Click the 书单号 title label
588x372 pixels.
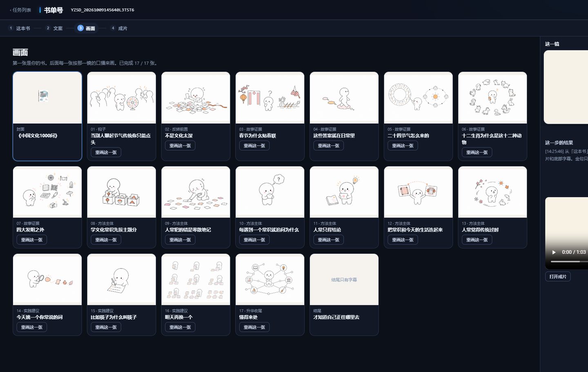coord(53,10)
